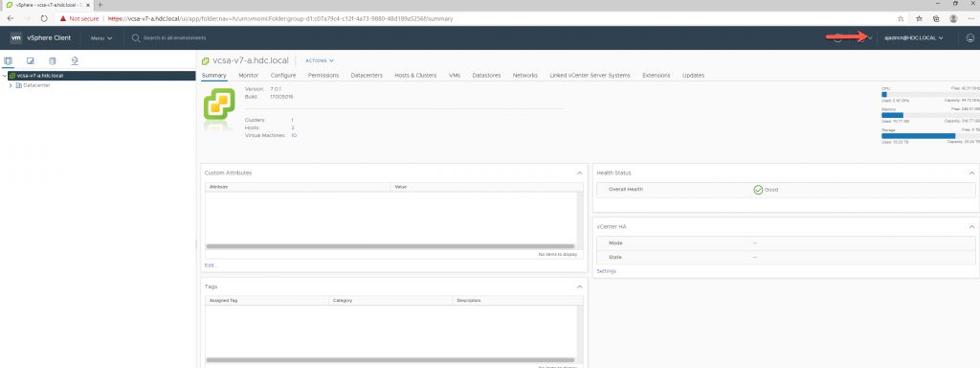Switch to the Summary tab

coord(214,75)
